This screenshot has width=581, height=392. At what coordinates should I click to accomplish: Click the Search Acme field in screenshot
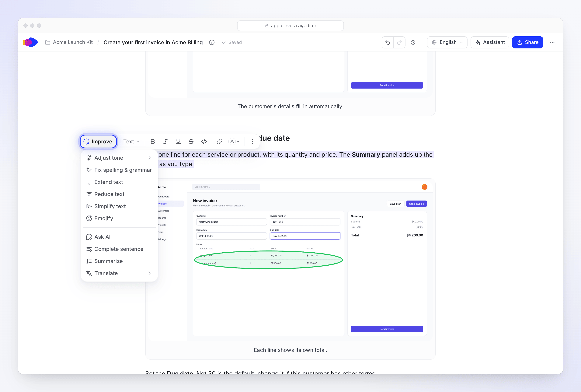pyautogui.click(x=226, y=187)
